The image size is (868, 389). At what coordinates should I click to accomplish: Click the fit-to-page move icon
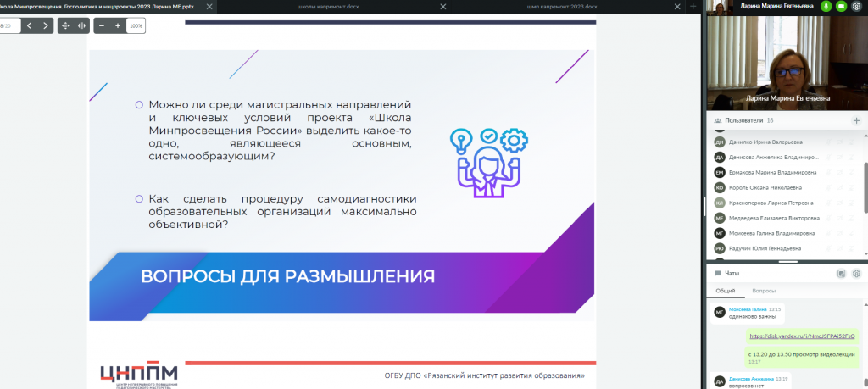click(x=65, y=25)
